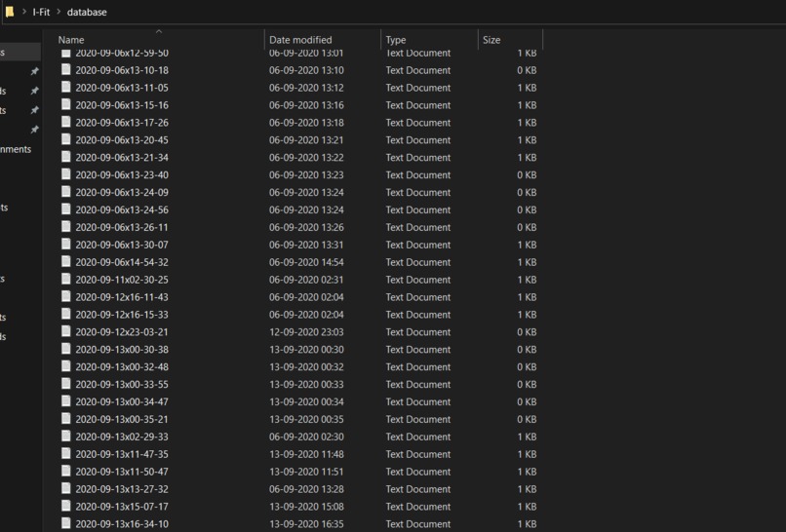Click the pin icon of the first pinned sidebar item
Viewport: 786px width, 532px height.
(34, 71)
